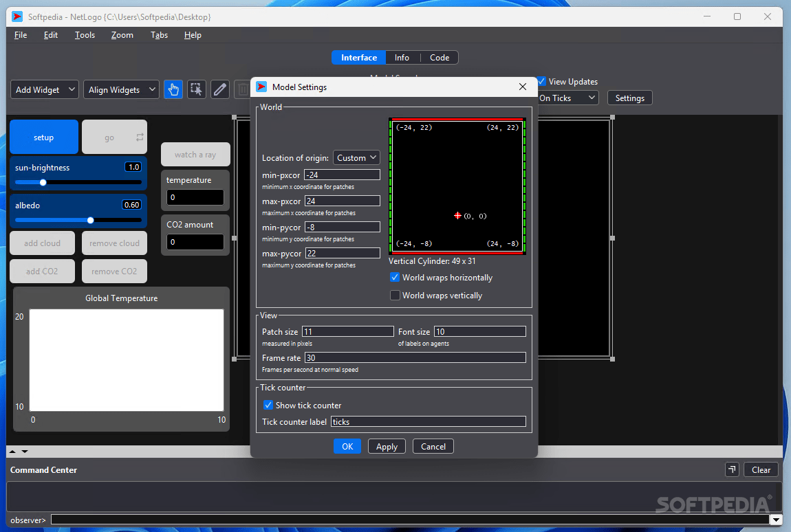The width and height of the screenshot is (791, 532).
Task: Enable World wraps vertically
Action: pos(395,295)
